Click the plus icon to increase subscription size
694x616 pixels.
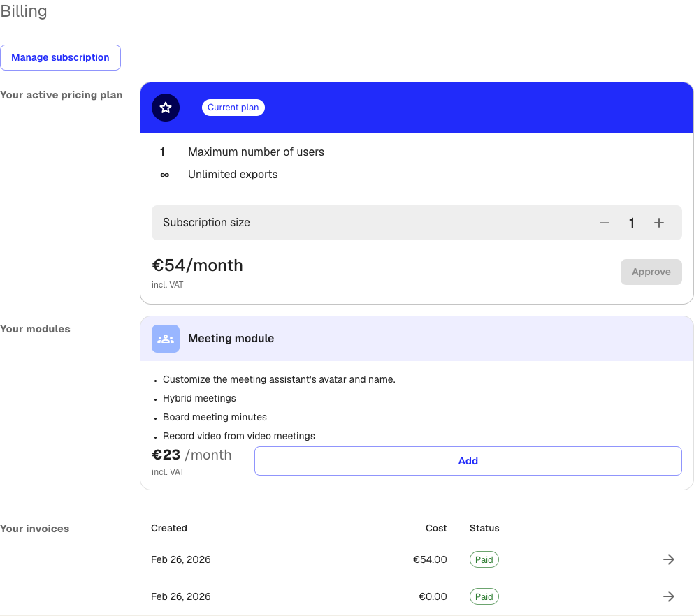[x=658, y=222]
